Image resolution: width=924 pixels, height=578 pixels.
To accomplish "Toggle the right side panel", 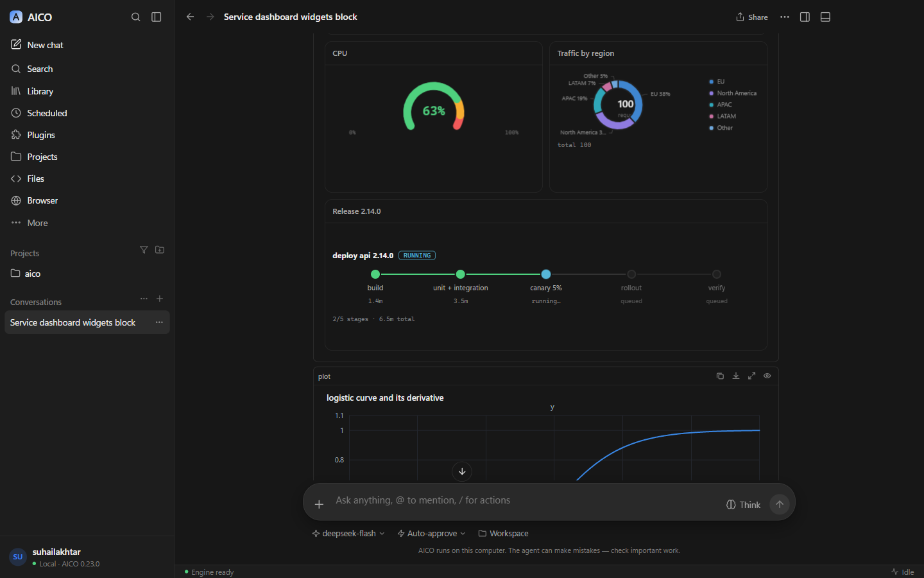I will tap(805, 17).
